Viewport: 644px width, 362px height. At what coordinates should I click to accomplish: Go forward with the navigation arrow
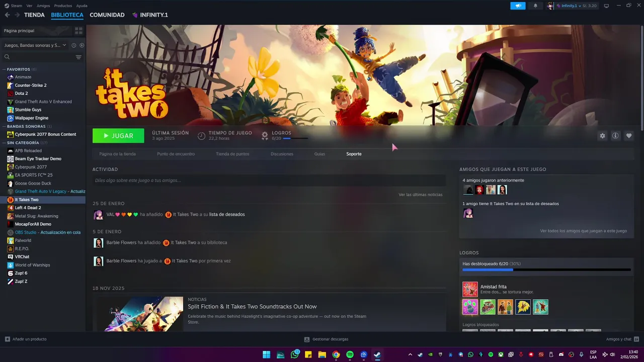point(17,15)
